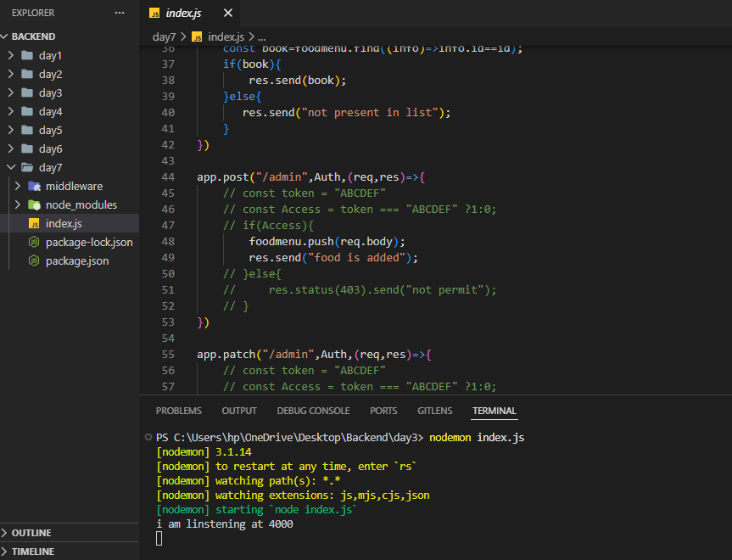Select day1 folder name
This screenshot has height=560, width=732.
(x=50, y=56)
